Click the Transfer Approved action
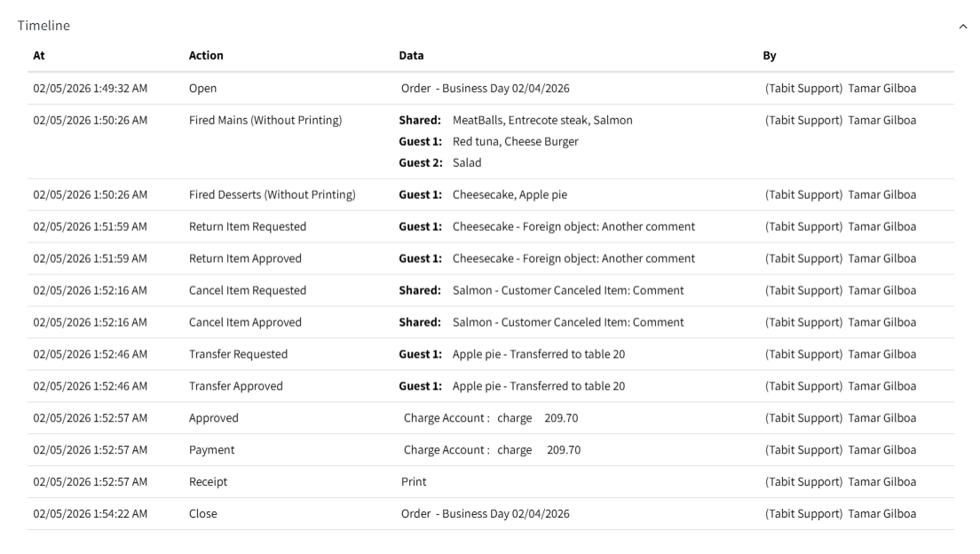Image resolution: width=980 pixels, height=554 pixels. tap(235, 386)
